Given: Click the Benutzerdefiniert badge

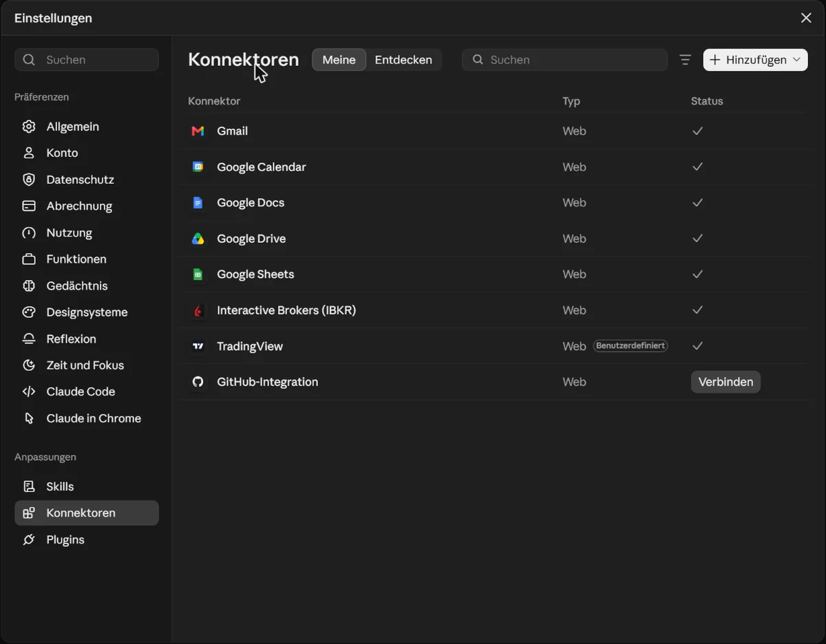Looking at the screenshot, I should coord(631,345).
